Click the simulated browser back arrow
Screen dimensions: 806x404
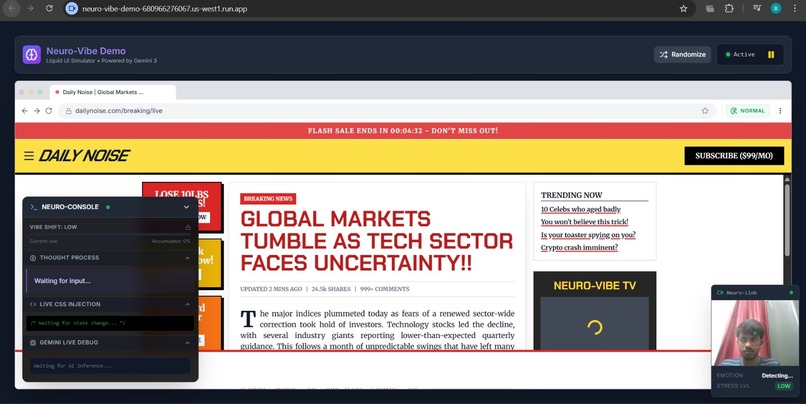pyautogui.click(x=25, y=111)
